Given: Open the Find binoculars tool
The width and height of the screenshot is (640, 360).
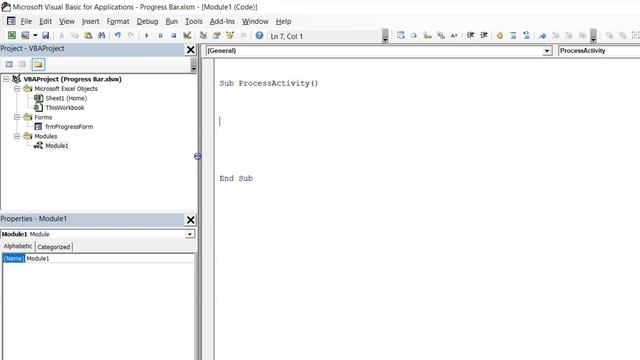Looking at the screenshot, I should 102,36.
